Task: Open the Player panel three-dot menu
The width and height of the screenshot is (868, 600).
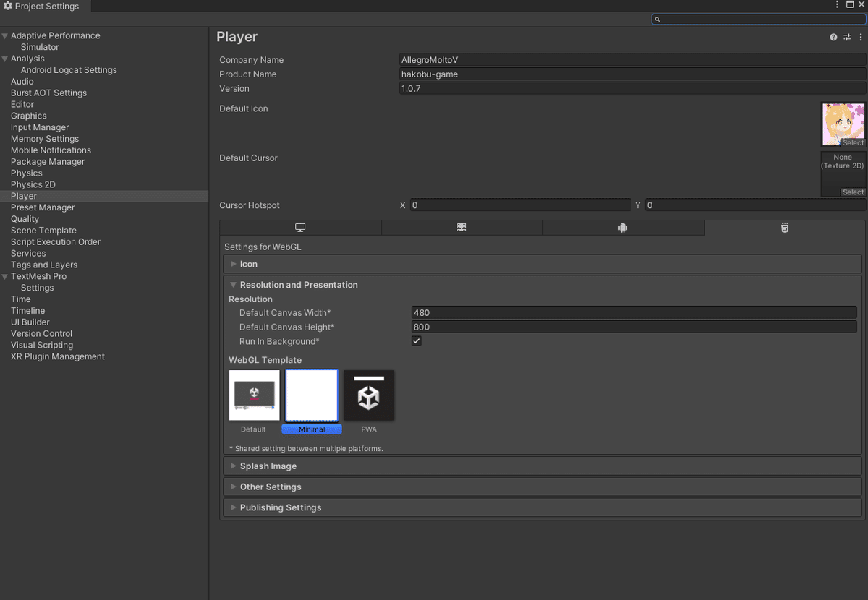Action: click(x=861, y=37)
